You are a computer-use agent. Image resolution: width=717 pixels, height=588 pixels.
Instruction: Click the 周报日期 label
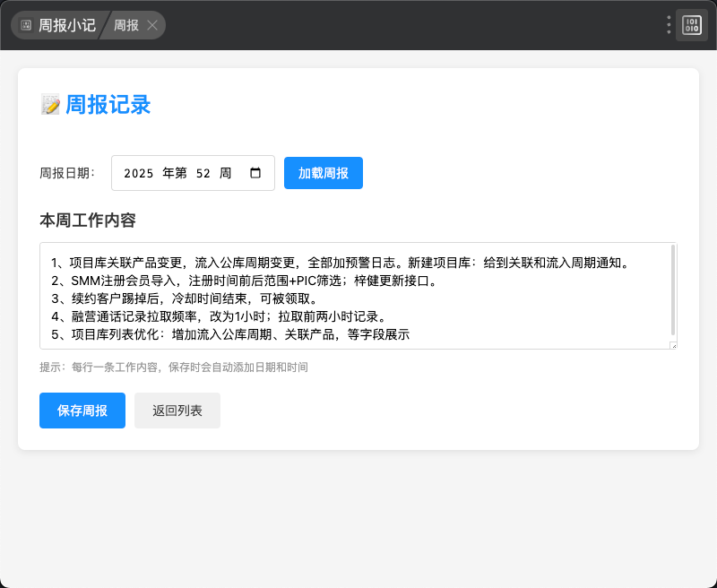point(67,173)
